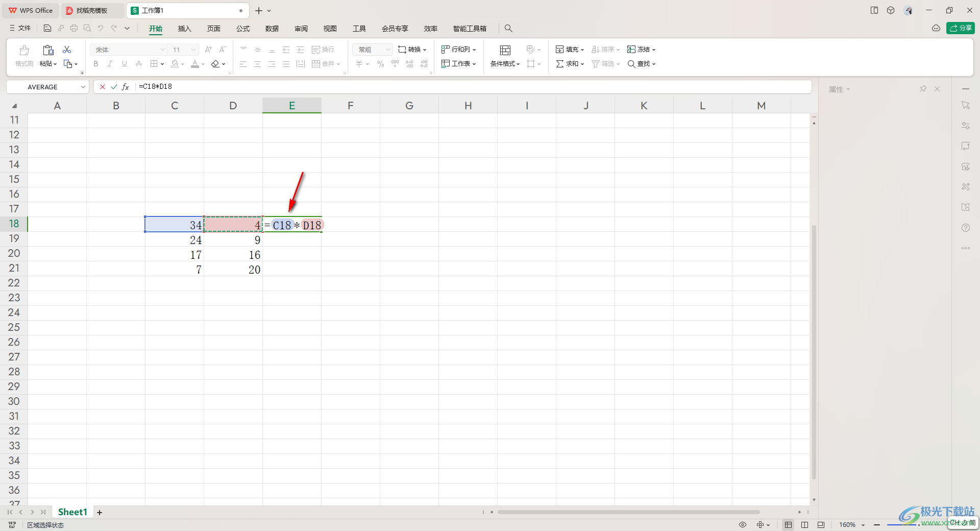Open the font name dropdown (宋体)

(x=163, y=50)
